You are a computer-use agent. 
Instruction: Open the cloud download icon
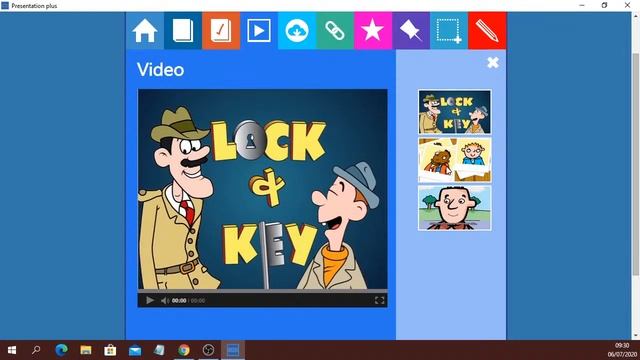[297, 31]
